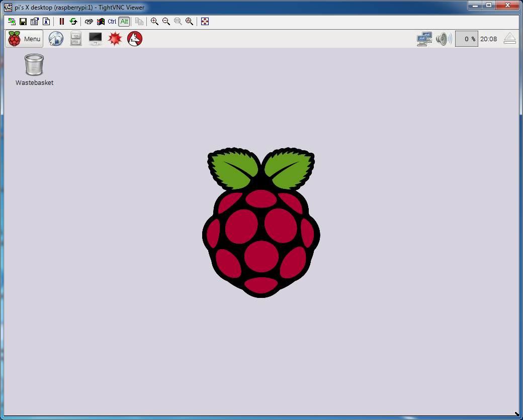Image resolution: width=523 pixels, height=420 pixels.
Task: Select the Wastebasket desktop icon
Action: (x=34, y=70)
